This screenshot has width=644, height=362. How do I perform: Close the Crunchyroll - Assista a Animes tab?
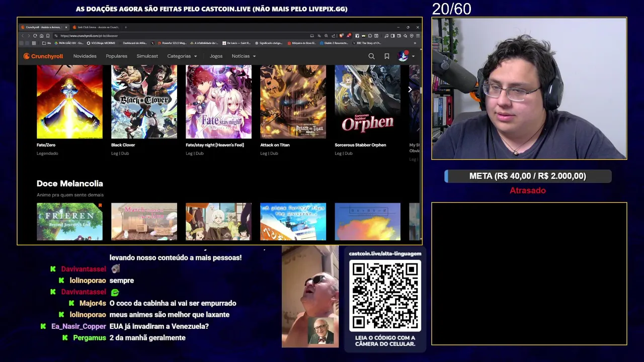(66, 27)
